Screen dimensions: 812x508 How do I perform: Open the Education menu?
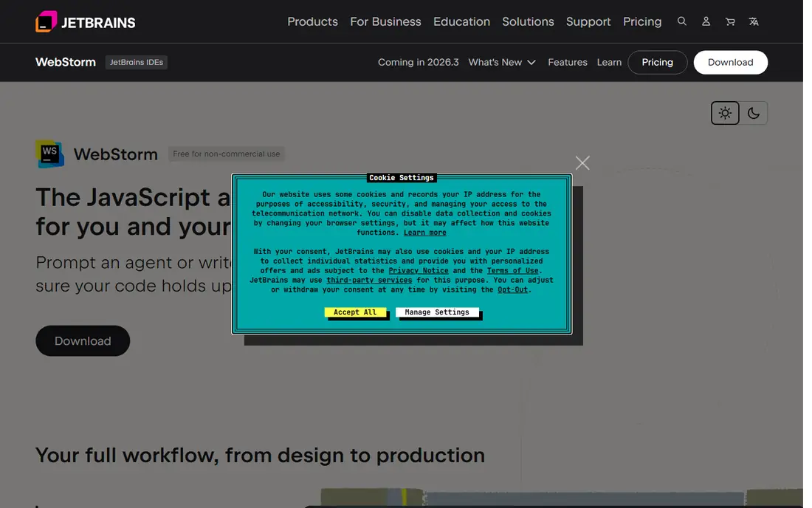pyautogui.click(x=461, y=21)
